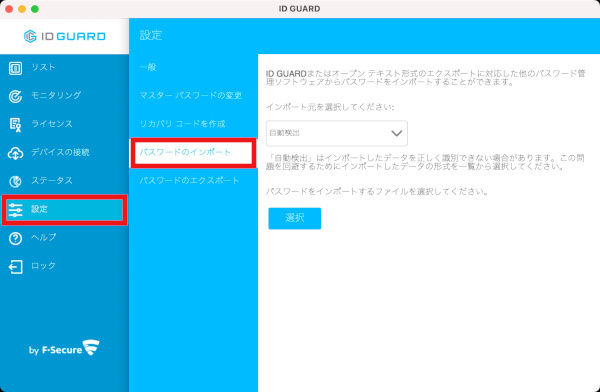Screen dimensions: 600x392
Task: Click the リスト list icon in sidebar
Action: [x=15, y=68]
